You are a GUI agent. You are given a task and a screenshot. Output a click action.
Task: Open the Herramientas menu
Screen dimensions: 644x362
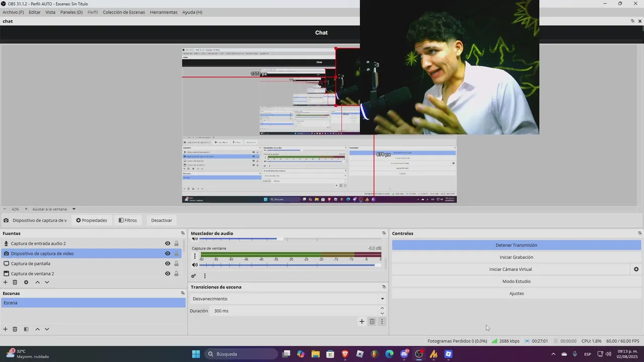tap(164, 12)
